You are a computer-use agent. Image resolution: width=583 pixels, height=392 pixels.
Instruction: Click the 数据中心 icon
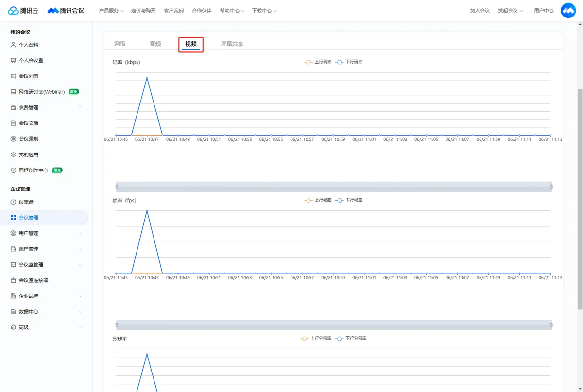point(13,312)
